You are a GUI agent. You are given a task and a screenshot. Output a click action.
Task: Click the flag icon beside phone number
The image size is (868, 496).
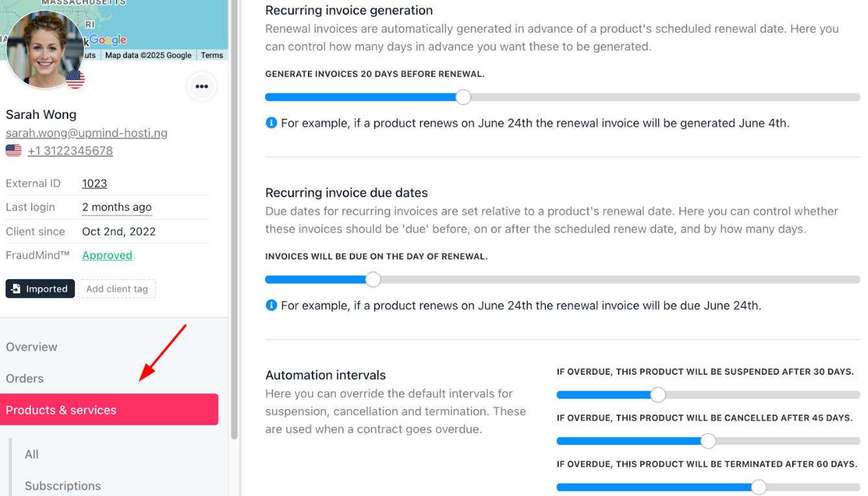point(14,151)
